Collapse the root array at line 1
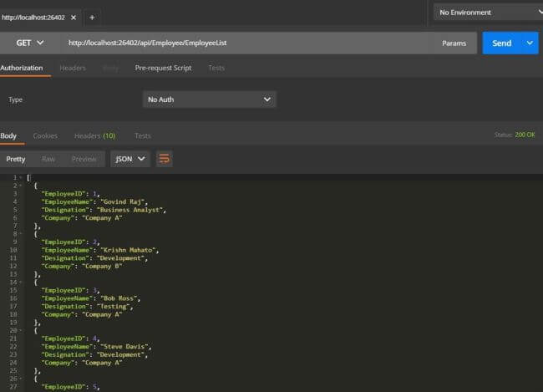Viewport: 543px width, 392px height. click(x=21, y=178)
